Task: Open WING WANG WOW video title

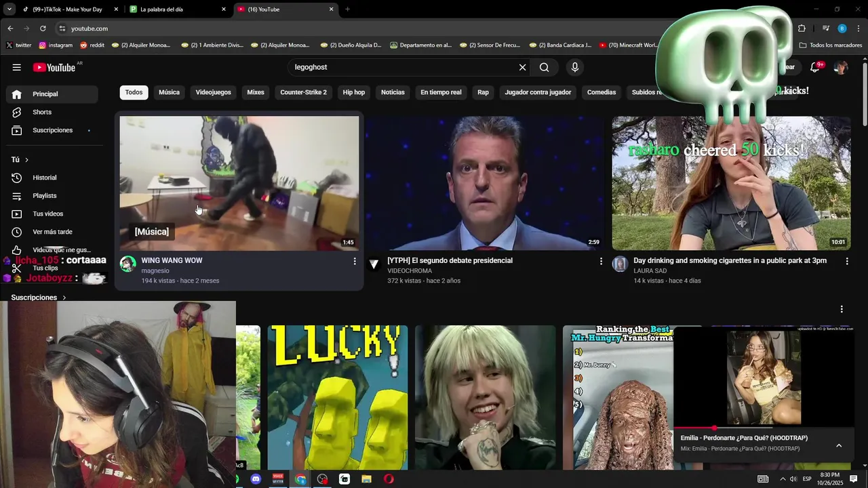Action: pos(172,260)
